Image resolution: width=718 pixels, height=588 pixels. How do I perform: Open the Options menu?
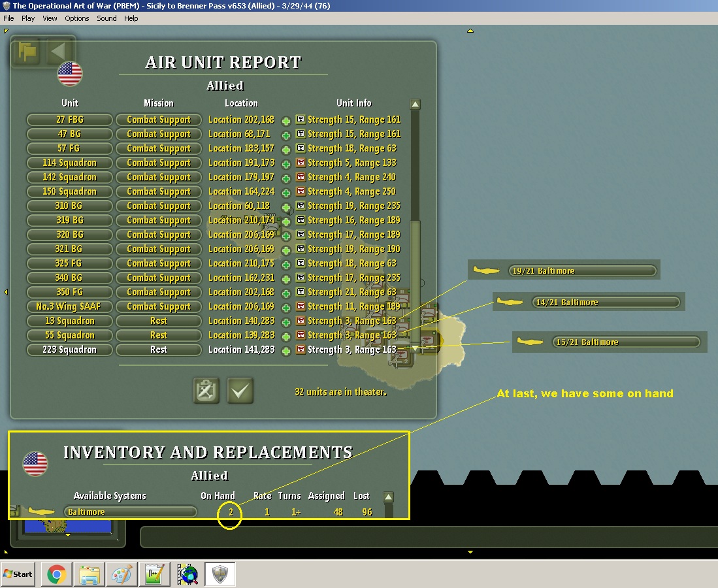[x=77, y=18]
